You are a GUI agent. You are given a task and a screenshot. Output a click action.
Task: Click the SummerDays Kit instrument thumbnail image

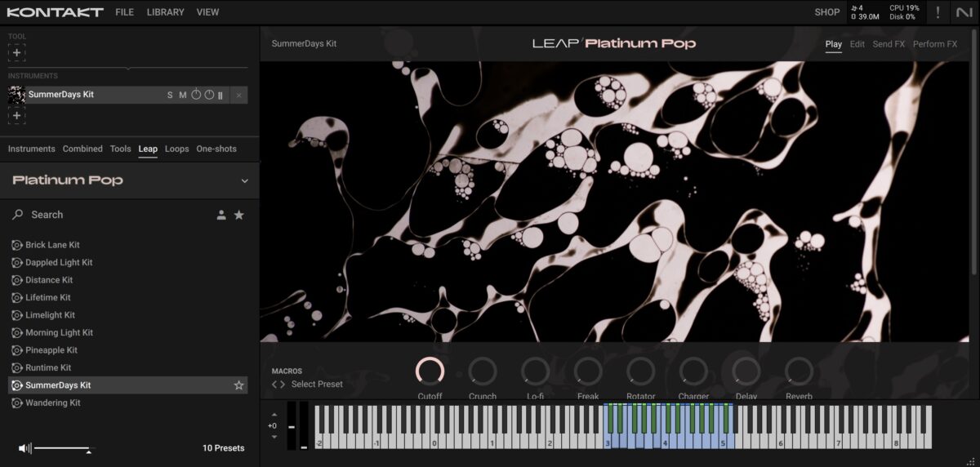[x=16, y=95]
